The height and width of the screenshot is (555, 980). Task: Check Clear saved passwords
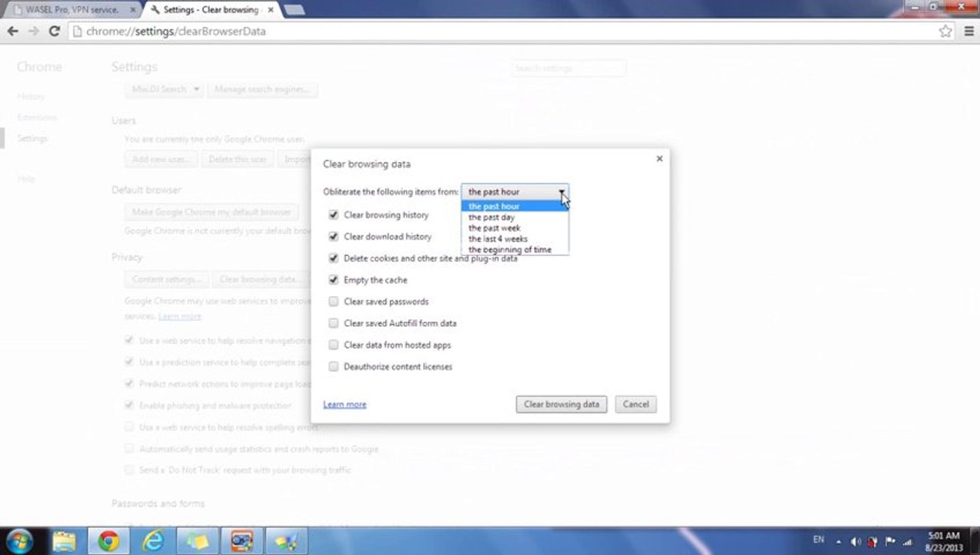(334, 301)
